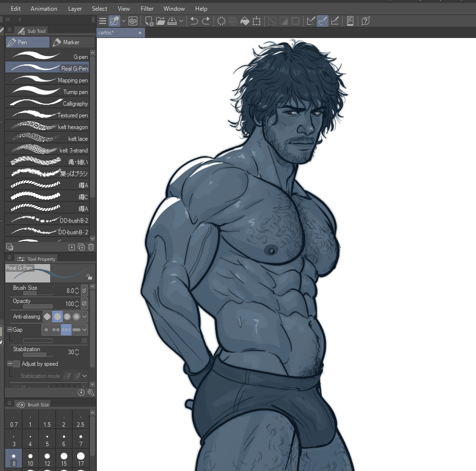
Task: Open the Filter menu
Action: click(x=147, y=9)
